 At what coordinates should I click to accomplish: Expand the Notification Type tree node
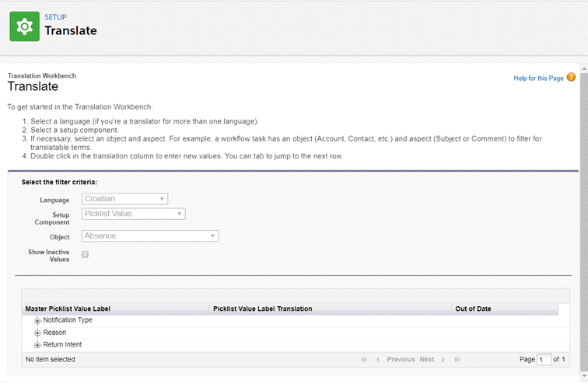(x=37, y=320)
